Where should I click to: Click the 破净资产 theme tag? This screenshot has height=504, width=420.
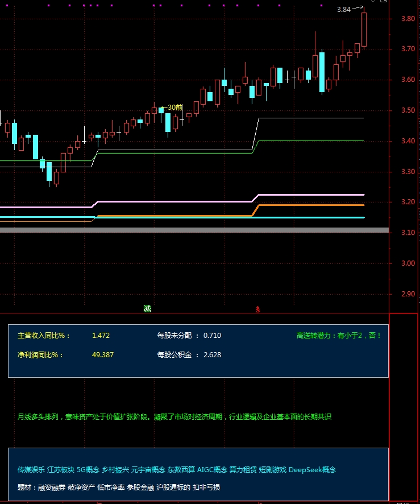pyautogui.click(x=81, y=488)
